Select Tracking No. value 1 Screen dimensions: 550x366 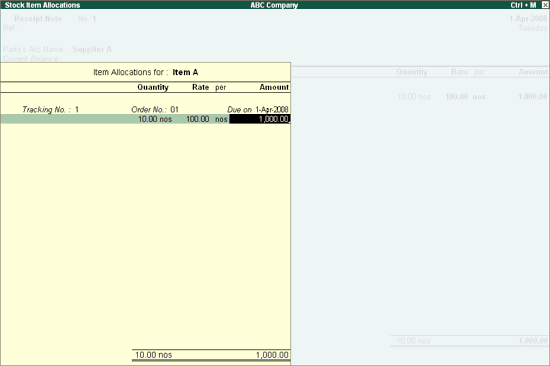pos(77,109)
